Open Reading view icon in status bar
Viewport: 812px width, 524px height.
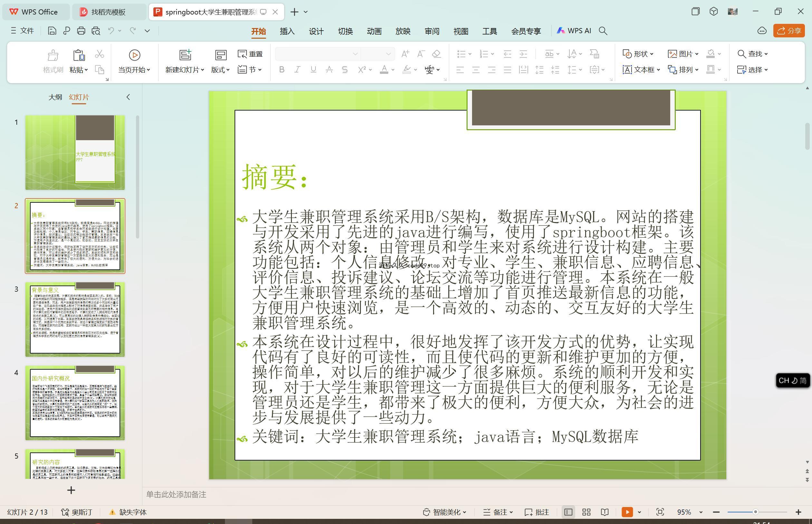[604, 512]
